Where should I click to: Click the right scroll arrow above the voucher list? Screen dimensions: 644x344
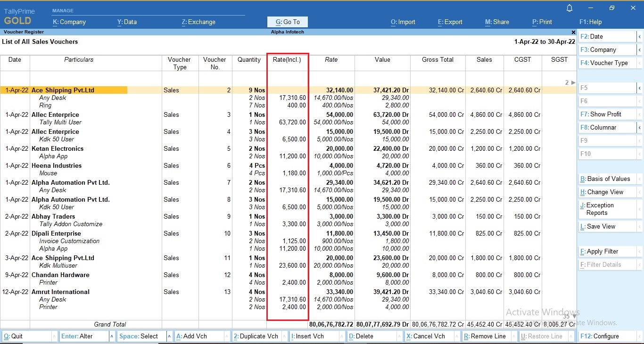572,82
